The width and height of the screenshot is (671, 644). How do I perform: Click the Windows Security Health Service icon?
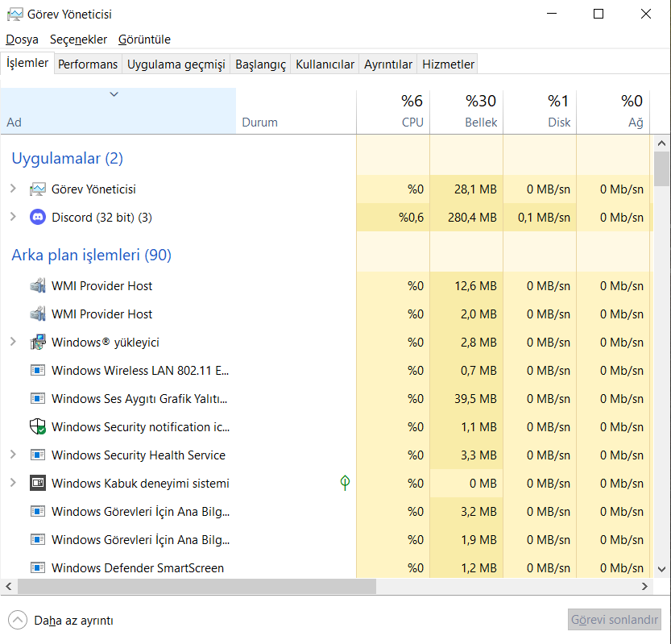38,455
